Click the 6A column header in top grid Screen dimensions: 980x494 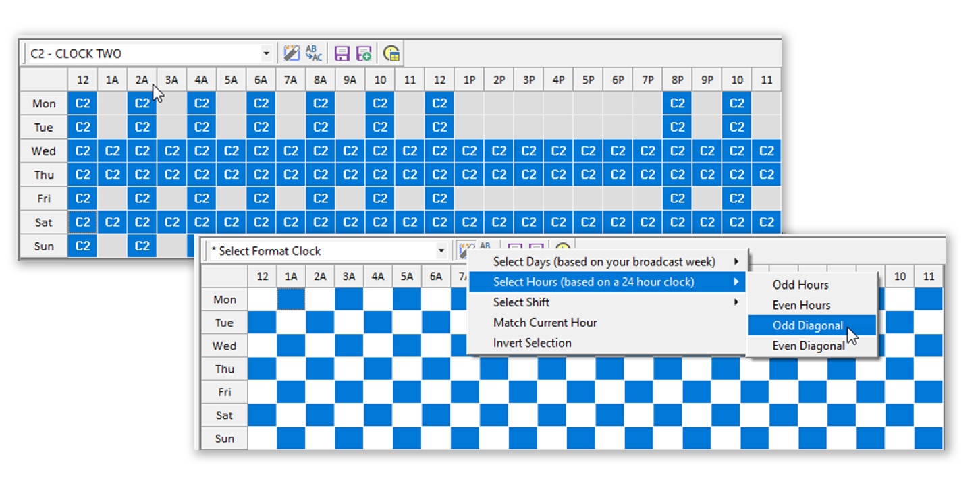click(x=261, y=80)
